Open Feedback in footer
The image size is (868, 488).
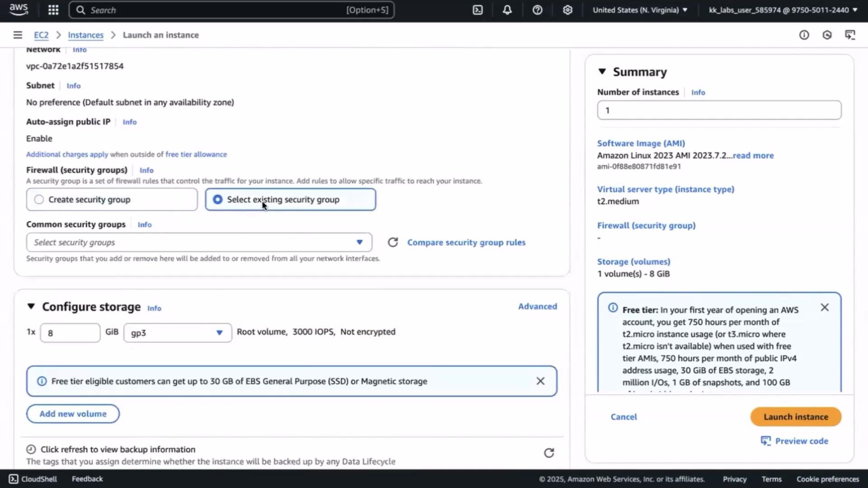click(x=87, y=479)
